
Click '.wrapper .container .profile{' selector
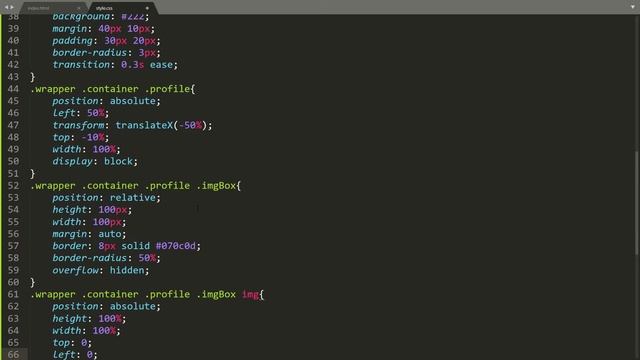[113, 89]
